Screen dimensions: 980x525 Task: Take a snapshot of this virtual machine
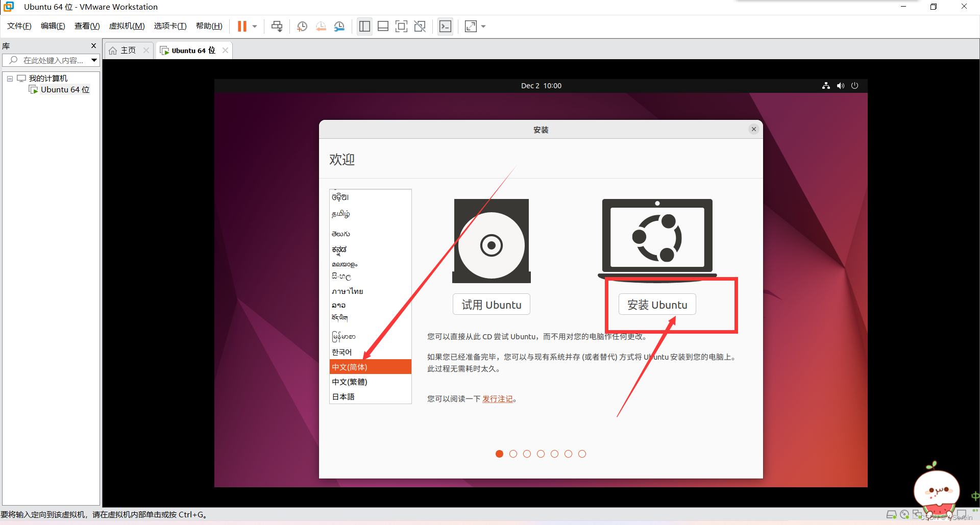[302, 27]
